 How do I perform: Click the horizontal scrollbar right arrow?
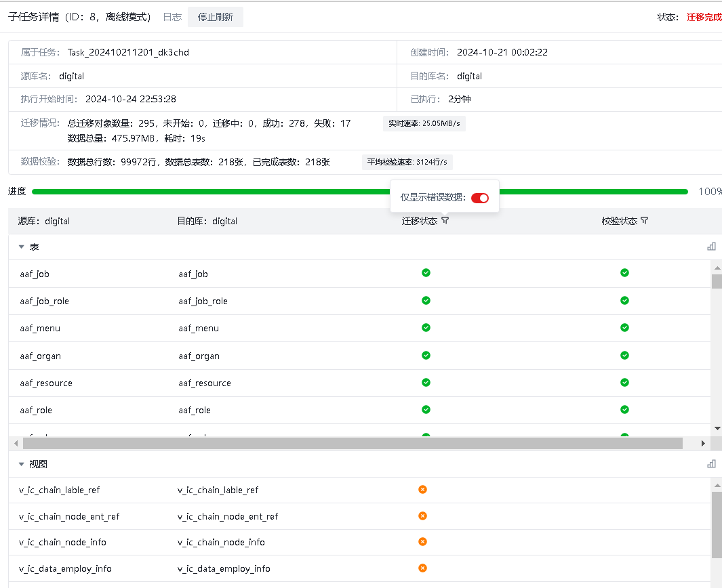pos(703,444)
